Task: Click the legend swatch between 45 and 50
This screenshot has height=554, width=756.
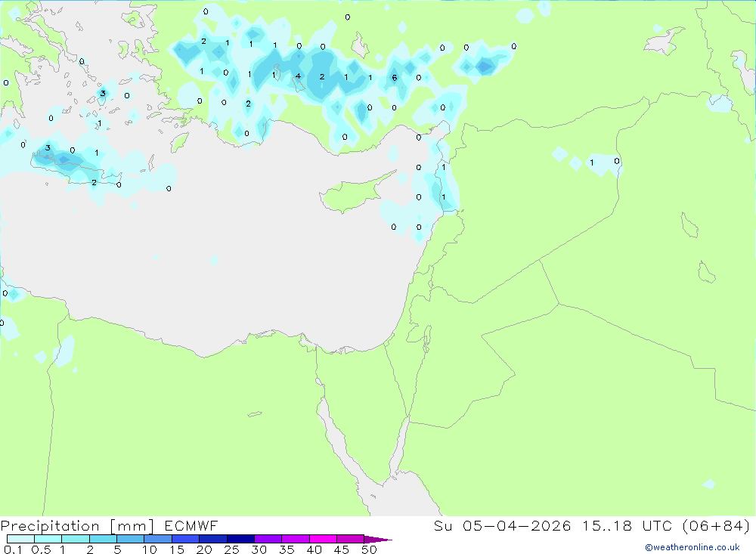Action: [x=351, y=539]
